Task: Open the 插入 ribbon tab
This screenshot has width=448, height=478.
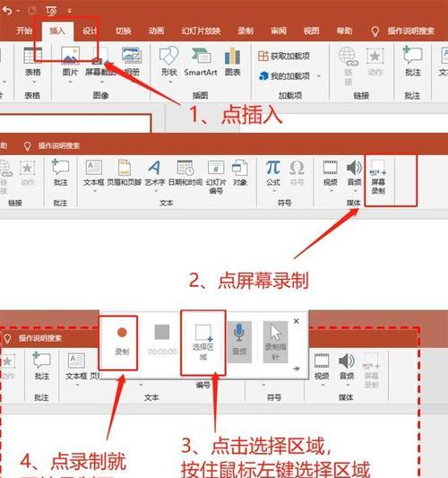Action: [x=57, y=30]
